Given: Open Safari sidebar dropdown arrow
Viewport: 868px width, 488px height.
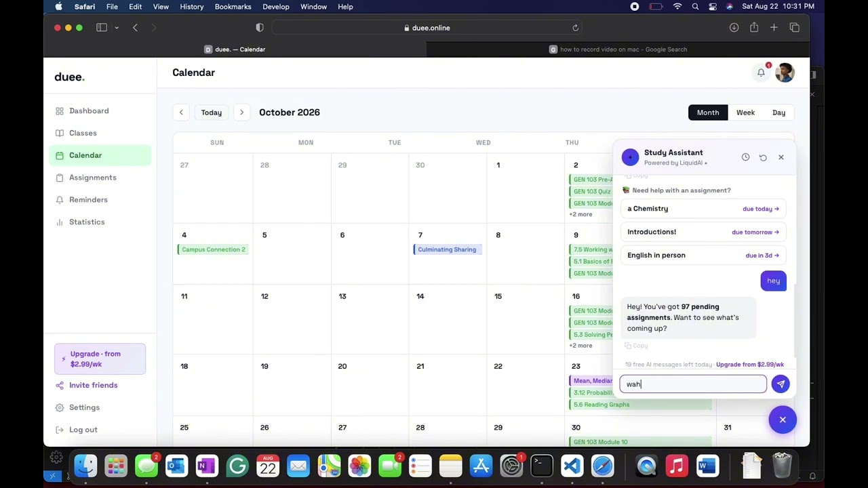Looking at the screenshot, I should pyautogui.click(x=117, y=28).
